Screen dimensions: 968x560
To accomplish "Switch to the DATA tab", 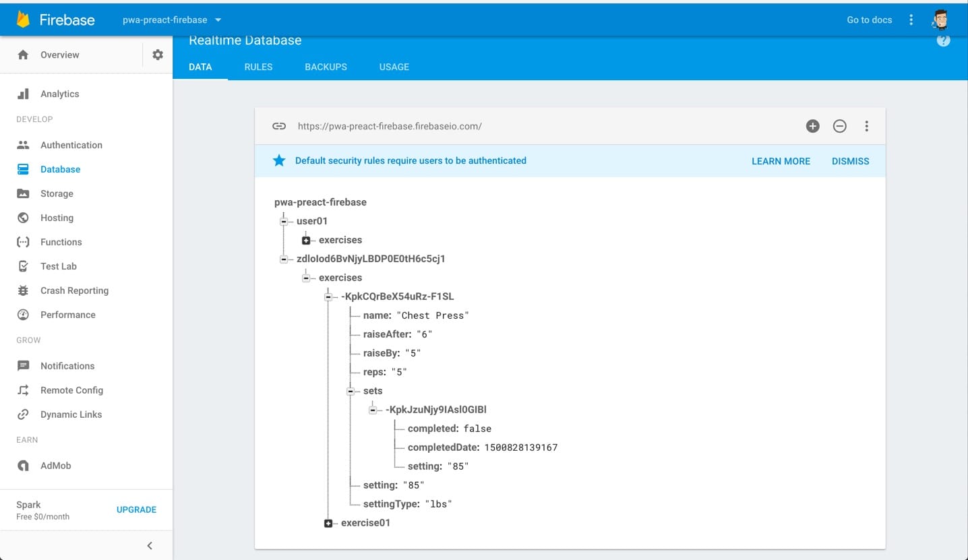I will pos(200,67).
